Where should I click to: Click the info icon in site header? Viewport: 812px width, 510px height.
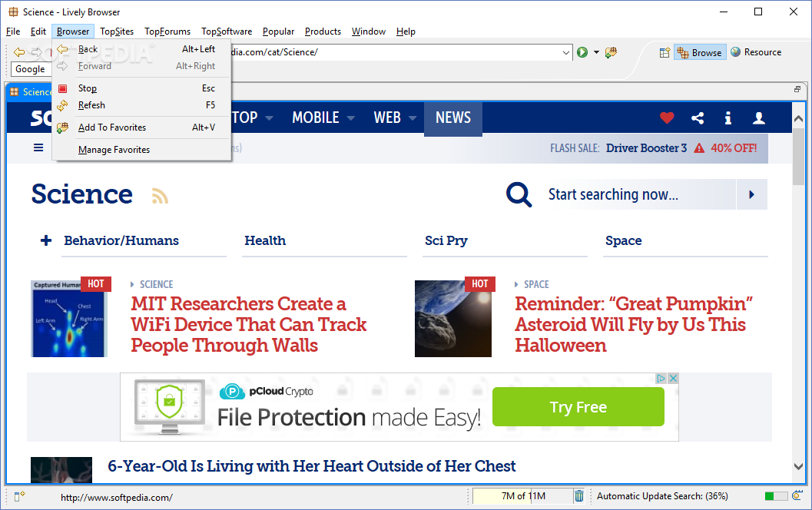tap(728, 118)
